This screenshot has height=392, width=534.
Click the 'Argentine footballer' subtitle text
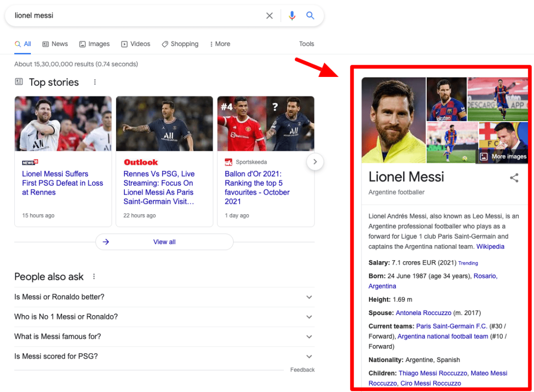click(396, 193)
